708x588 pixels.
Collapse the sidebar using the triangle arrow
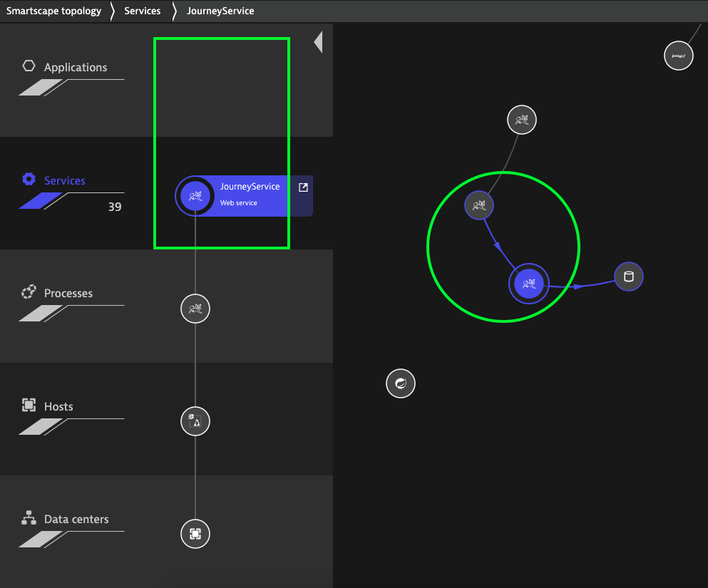tap(318, 42)
